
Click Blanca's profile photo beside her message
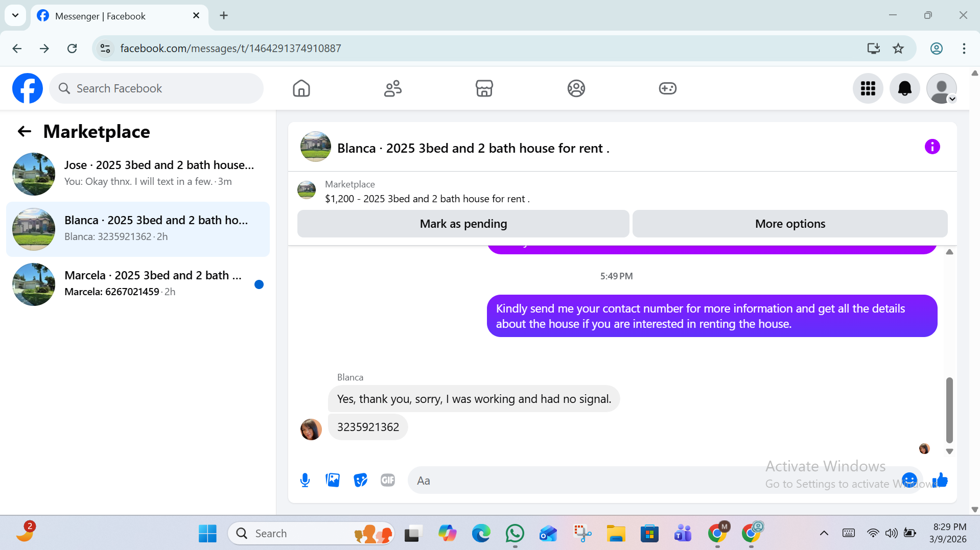point(311,429)
